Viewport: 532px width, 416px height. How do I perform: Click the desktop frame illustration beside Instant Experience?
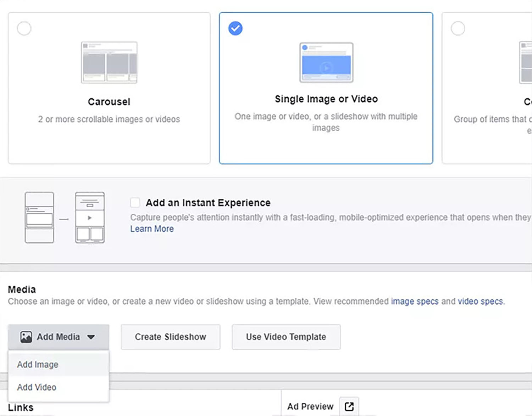[39, 217]
